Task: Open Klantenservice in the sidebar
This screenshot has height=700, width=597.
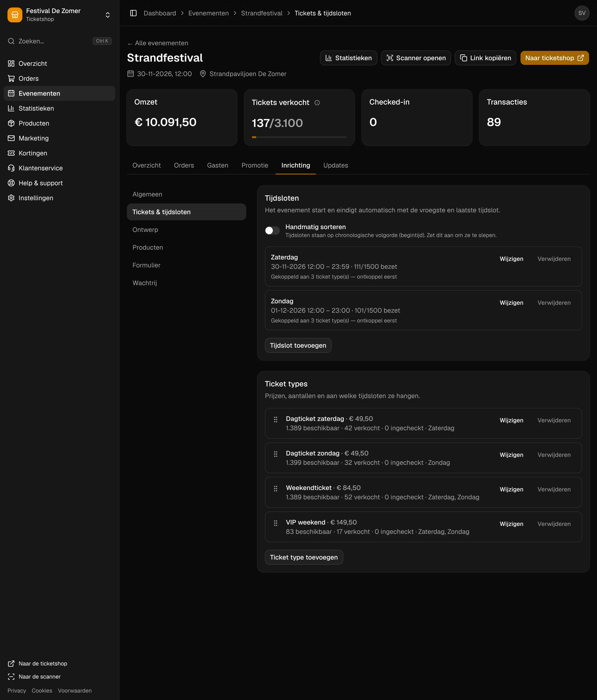Action: [59, 168]
